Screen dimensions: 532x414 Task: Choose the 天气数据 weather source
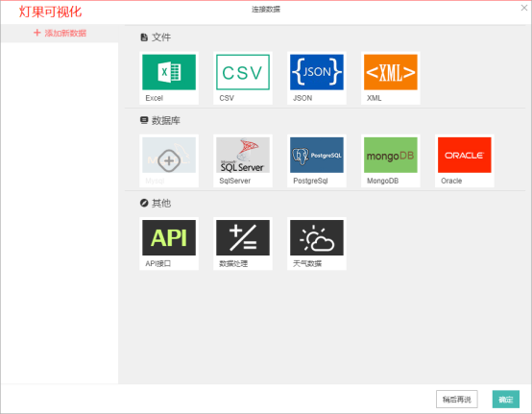317,244
